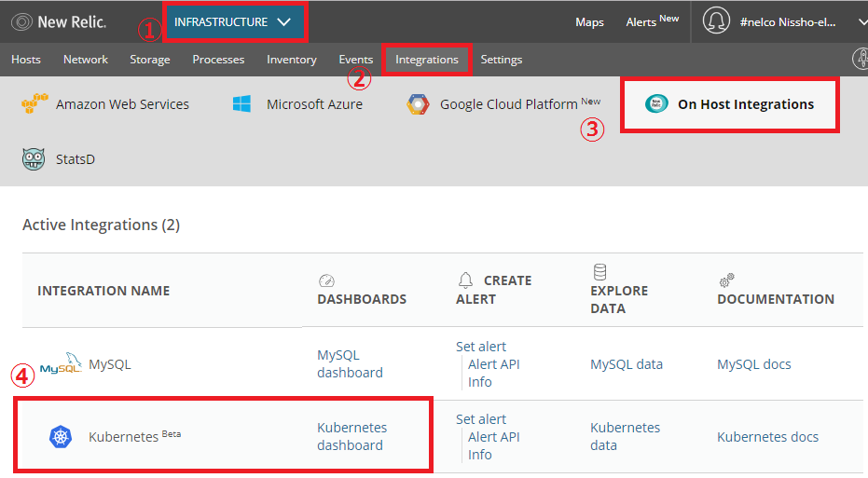This screenshot has height=478, width=868.
Task: Open the #nelco Nissho-el account menu
Action: click(x=787, y=22)
